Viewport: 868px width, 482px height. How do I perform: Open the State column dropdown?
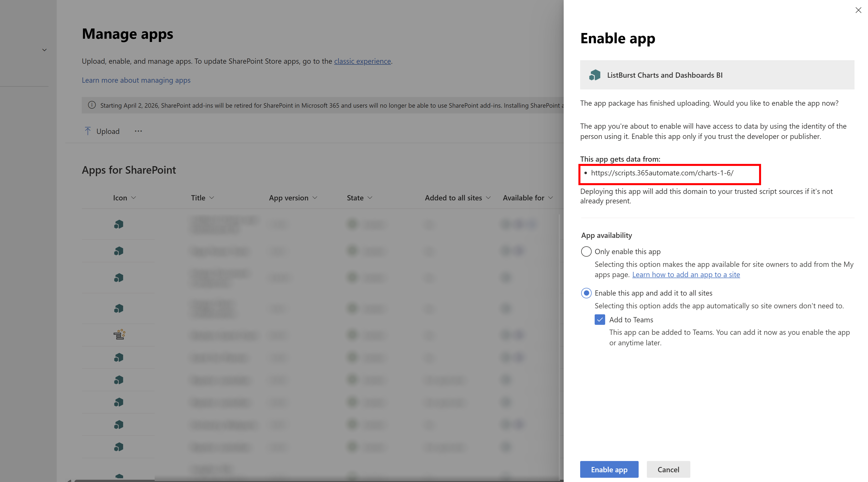(x=370, y=198)
